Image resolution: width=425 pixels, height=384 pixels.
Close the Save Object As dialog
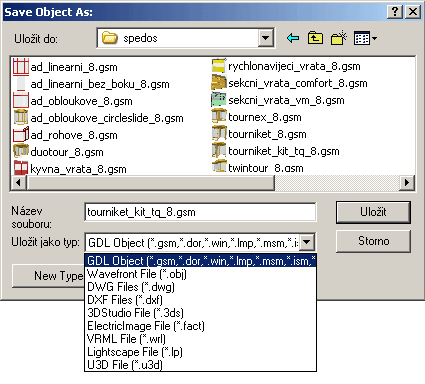pos(413,12)
